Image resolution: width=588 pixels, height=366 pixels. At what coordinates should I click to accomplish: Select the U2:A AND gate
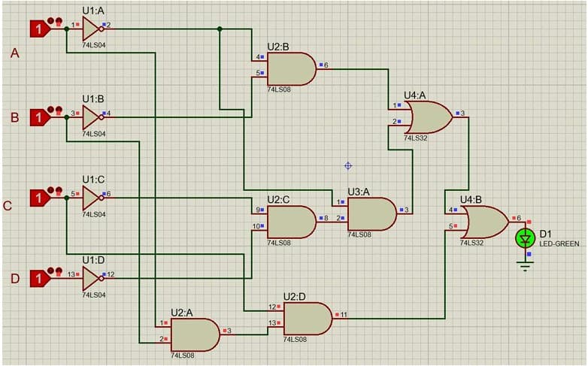click(195, 335)
